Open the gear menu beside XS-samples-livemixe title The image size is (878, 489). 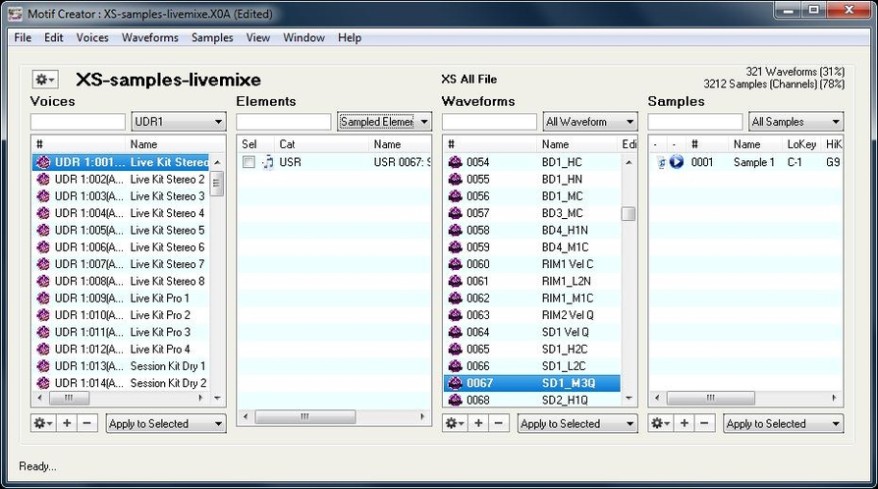pos(45,80)
